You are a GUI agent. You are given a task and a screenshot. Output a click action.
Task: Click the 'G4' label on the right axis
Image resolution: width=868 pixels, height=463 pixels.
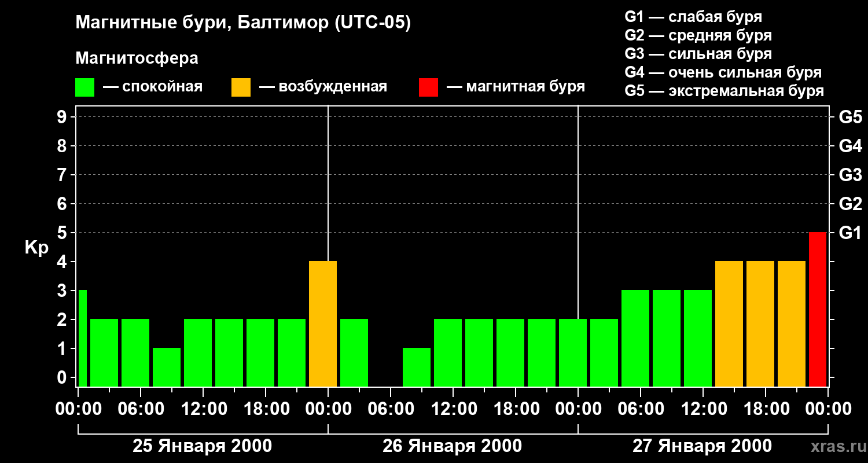(x=851, y=146)
